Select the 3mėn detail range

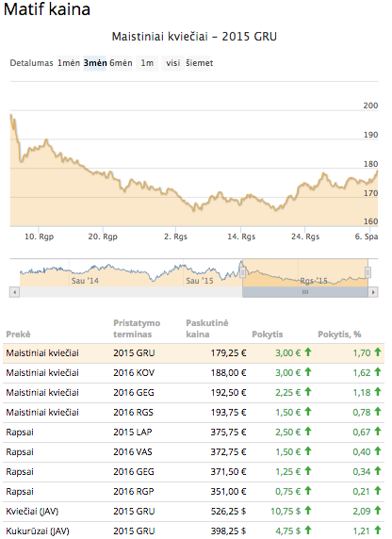click(95, 63)
